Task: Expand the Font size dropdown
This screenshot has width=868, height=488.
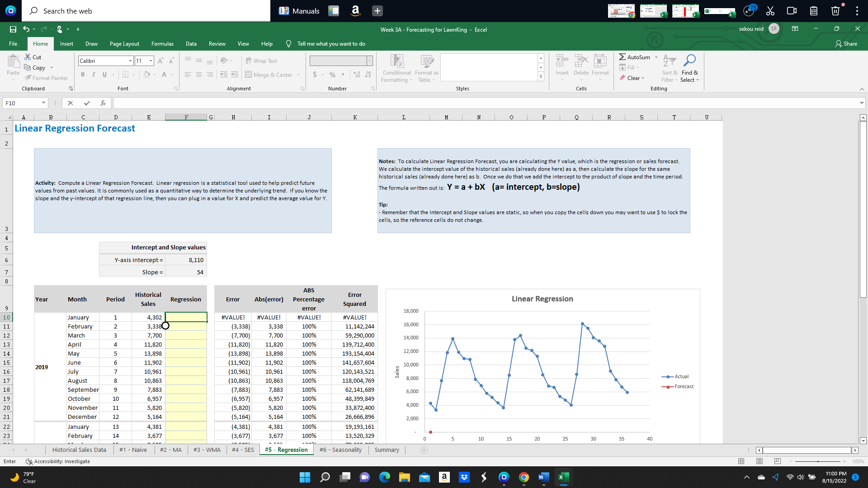Action: (x=150, y=61)
